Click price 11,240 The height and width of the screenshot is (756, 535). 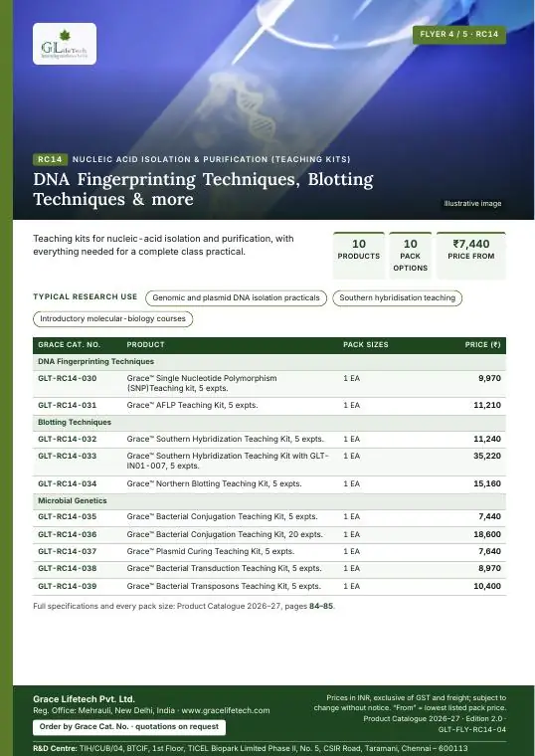[487, 440]
